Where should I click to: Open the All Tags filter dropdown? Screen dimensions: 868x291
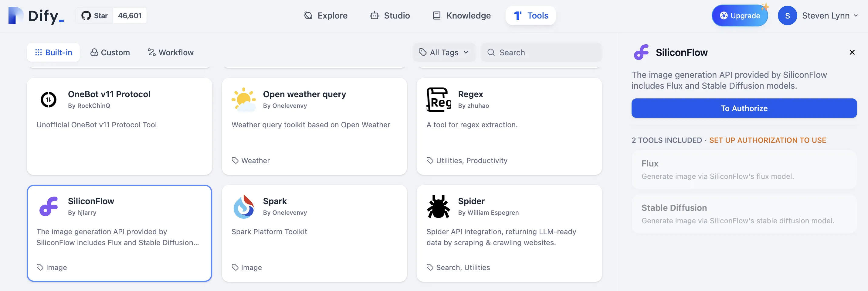click(443, 53)
